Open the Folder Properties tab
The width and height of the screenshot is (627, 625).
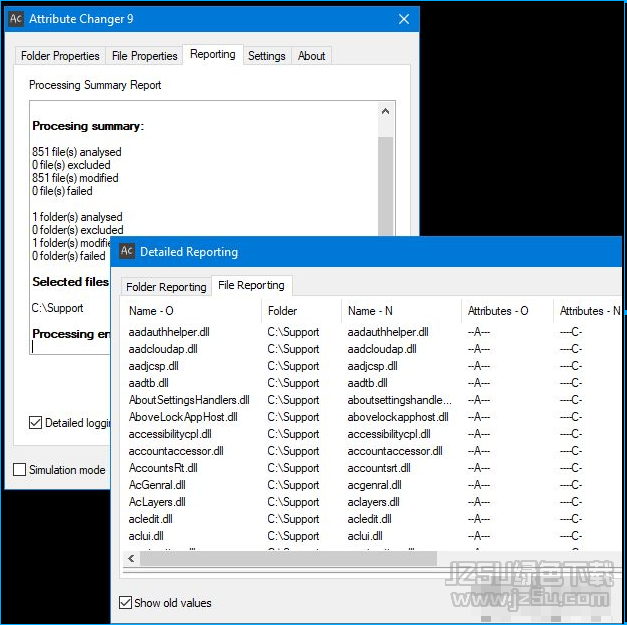[60, 56]
